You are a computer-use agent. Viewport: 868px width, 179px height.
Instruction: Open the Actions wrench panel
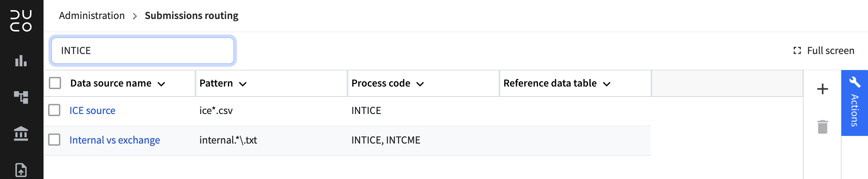click(x=854, y=103)
